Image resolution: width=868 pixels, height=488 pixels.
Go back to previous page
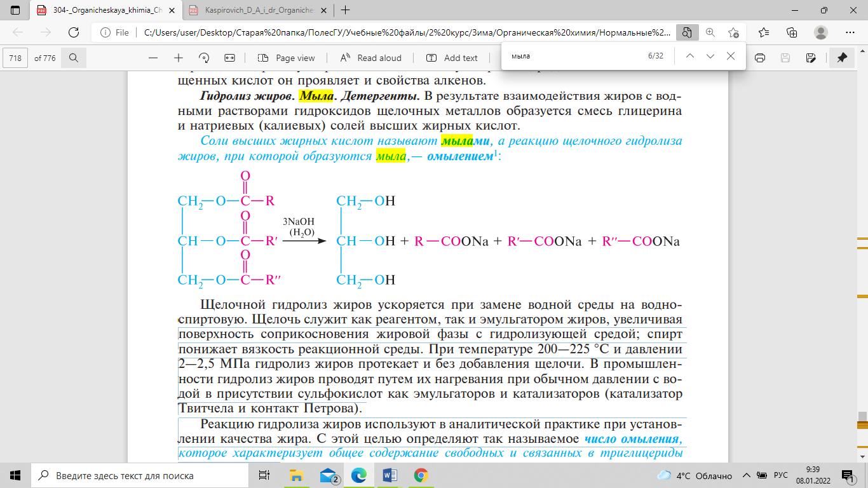pyautogui.click(x=18, y=32)
